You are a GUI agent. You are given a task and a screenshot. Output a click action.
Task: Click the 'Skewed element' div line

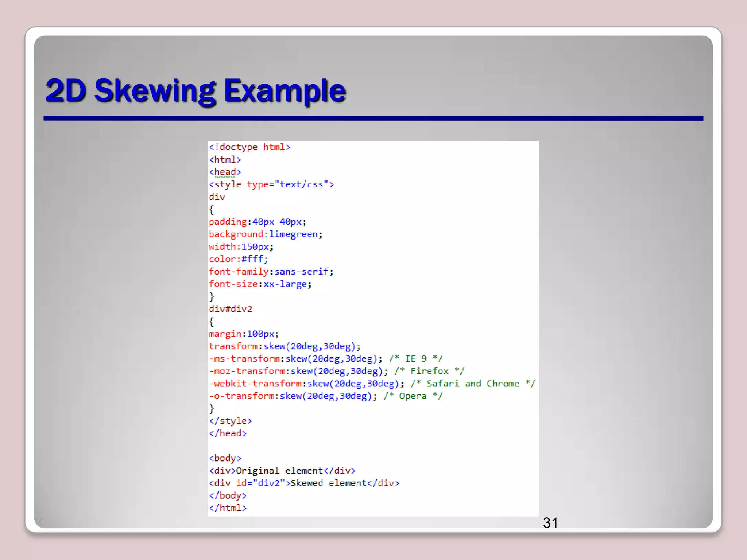304,483
